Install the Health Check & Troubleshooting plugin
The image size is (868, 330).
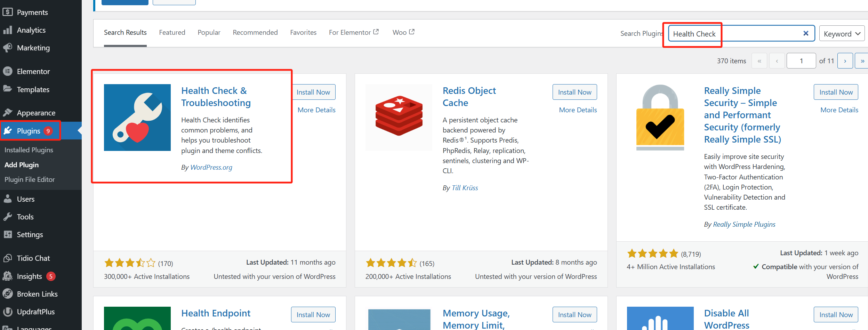tap(313, 92)
